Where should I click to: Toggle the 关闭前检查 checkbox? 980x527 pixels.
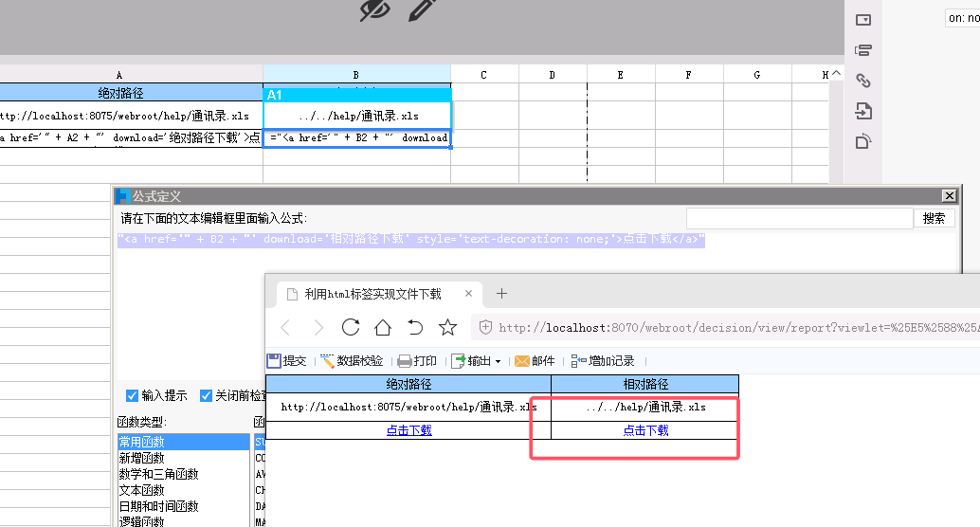pos(206,395)
